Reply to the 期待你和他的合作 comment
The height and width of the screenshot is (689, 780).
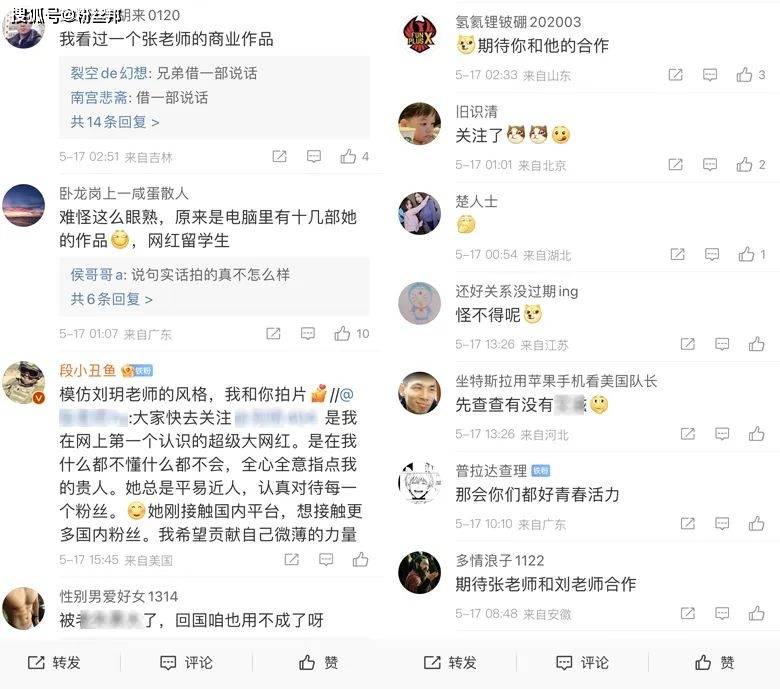click(710, 75)
